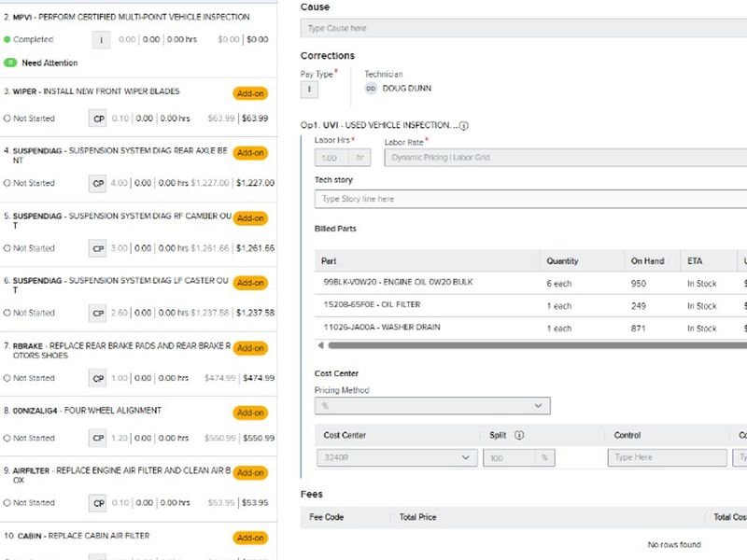Screen dimensions: 747x560
Task: Open the Labor Rate dropdown
Action: [x=565, y=158]
